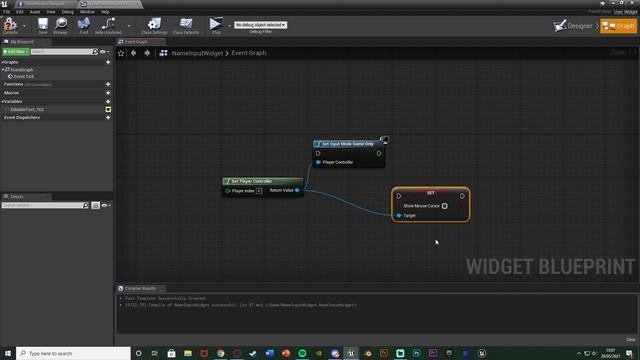Collapse the EventGraph tree item

click(x=2, y=70)
